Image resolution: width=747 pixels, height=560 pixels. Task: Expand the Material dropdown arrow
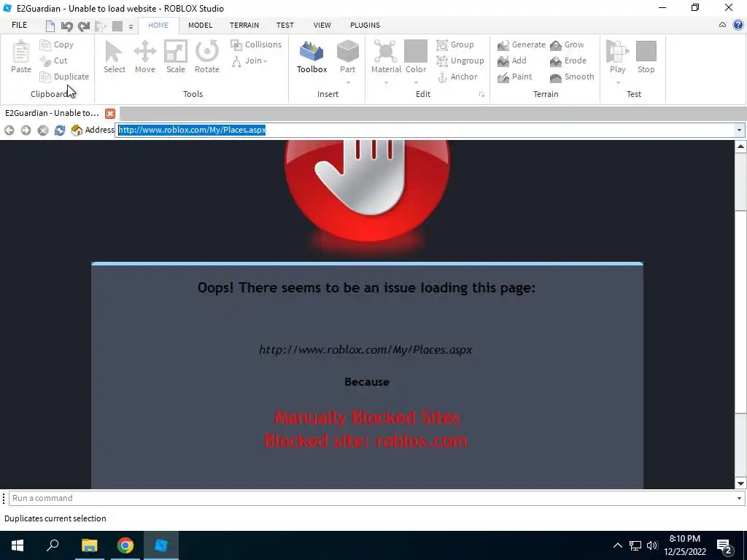pos(386,83)
